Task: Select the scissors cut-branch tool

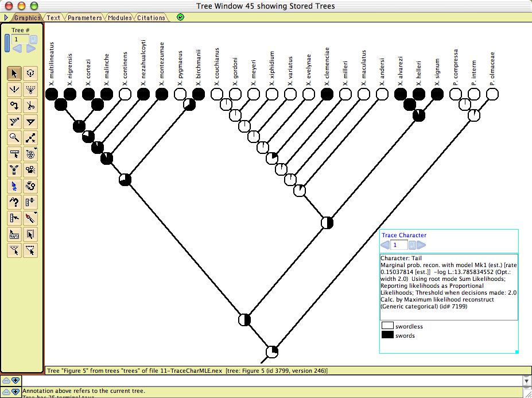Action: pos(31,105)
